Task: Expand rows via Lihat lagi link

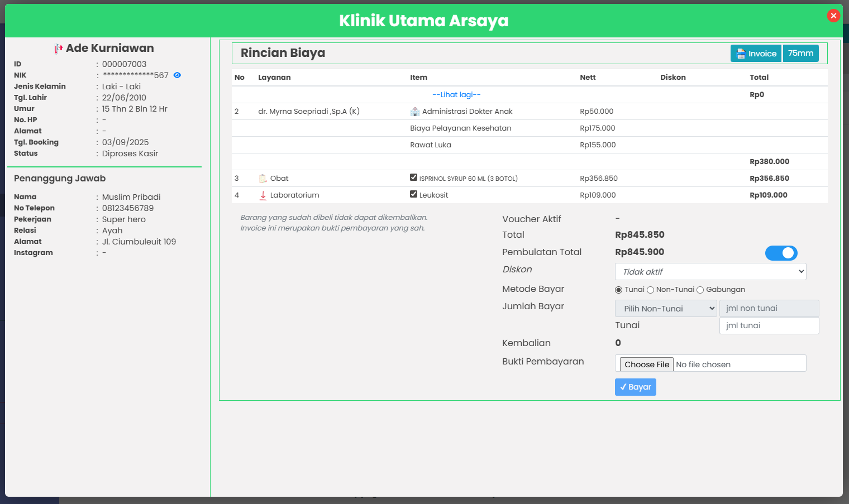Action: coord(456,95)
